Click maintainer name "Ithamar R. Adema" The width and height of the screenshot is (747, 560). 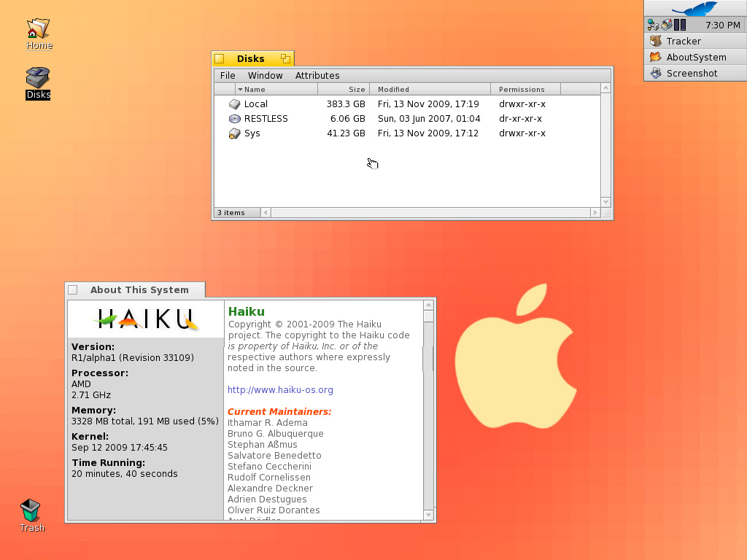coord(267,423)
